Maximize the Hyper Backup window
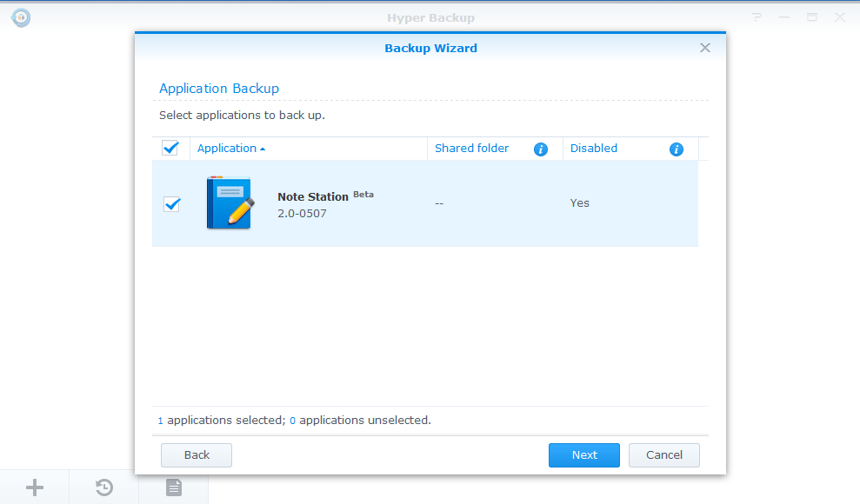This screenshot has height=504, width=860. click(x=811, y=17)
